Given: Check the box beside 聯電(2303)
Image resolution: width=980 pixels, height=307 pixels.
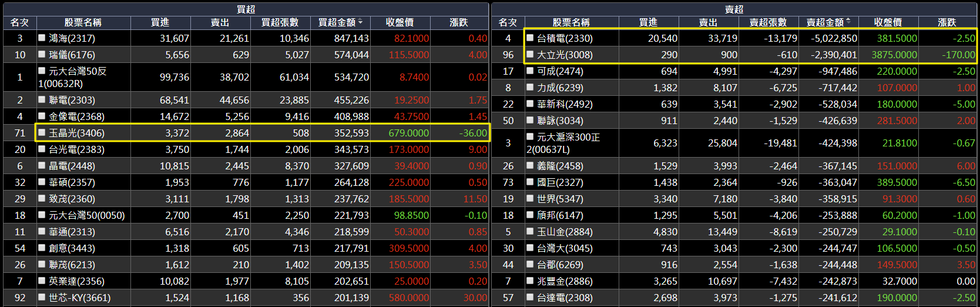Looking at the screenshot, I should [x=42, y=99].
